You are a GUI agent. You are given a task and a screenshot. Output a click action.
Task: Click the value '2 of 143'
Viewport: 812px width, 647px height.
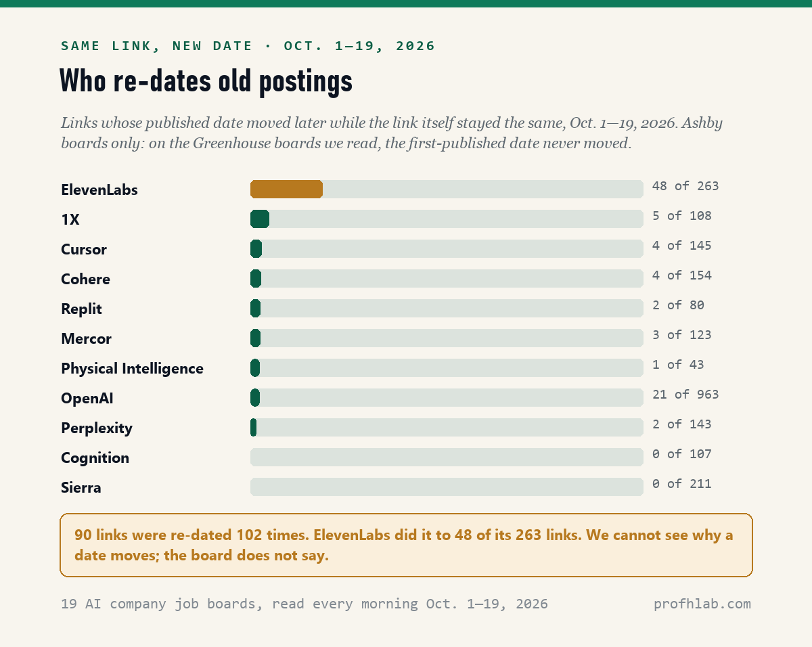point(682,424)
